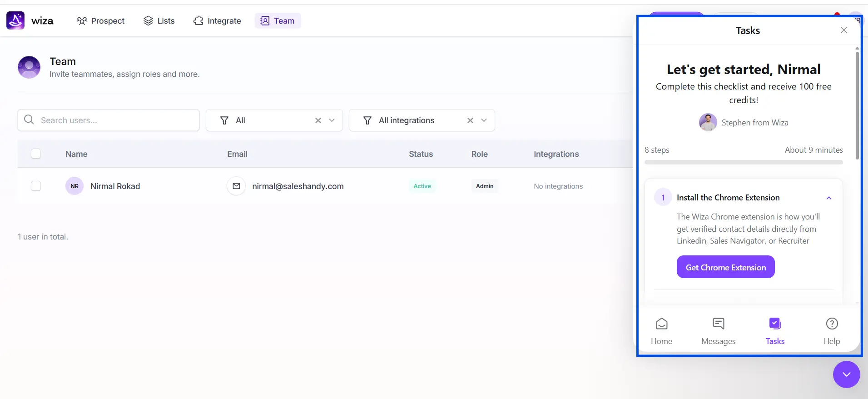The width and height of the screenshot is (868, 399).
Task: Click step number 1 circle
Action: (663, 197)
